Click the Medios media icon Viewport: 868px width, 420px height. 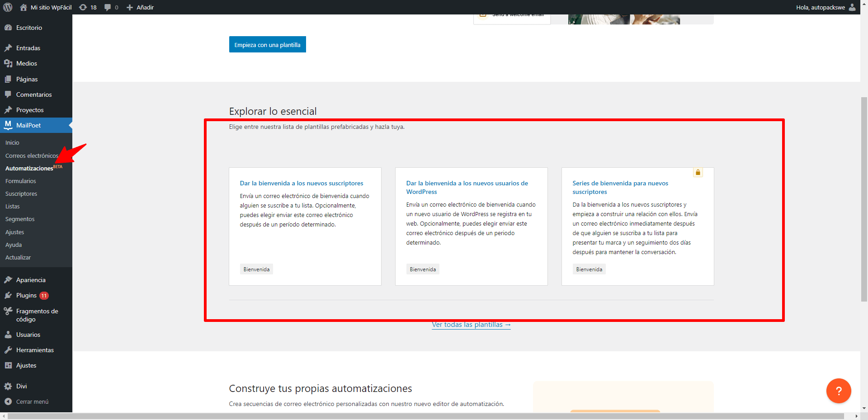8,63
